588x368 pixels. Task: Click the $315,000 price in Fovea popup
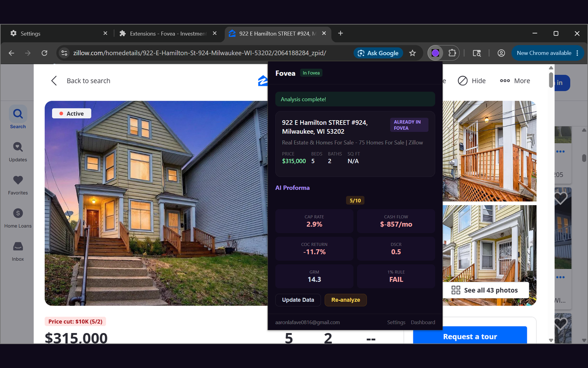tap(294, 161)
